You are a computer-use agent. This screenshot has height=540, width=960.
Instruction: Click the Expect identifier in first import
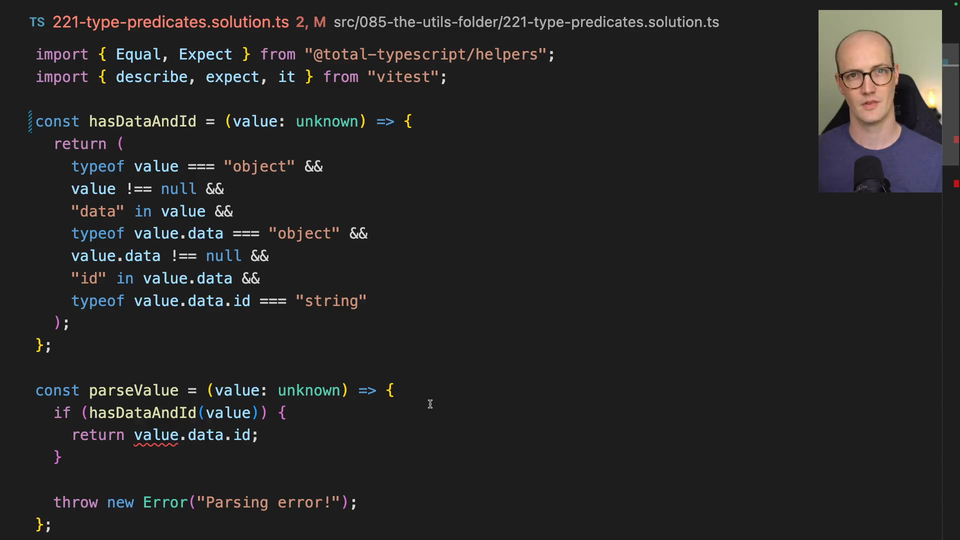(205, 54)
